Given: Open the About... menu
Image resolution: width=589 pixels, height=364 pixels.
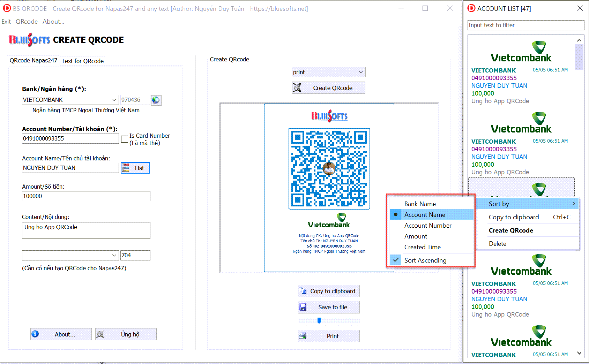Looking at the screenshot, I should point(53,22).
